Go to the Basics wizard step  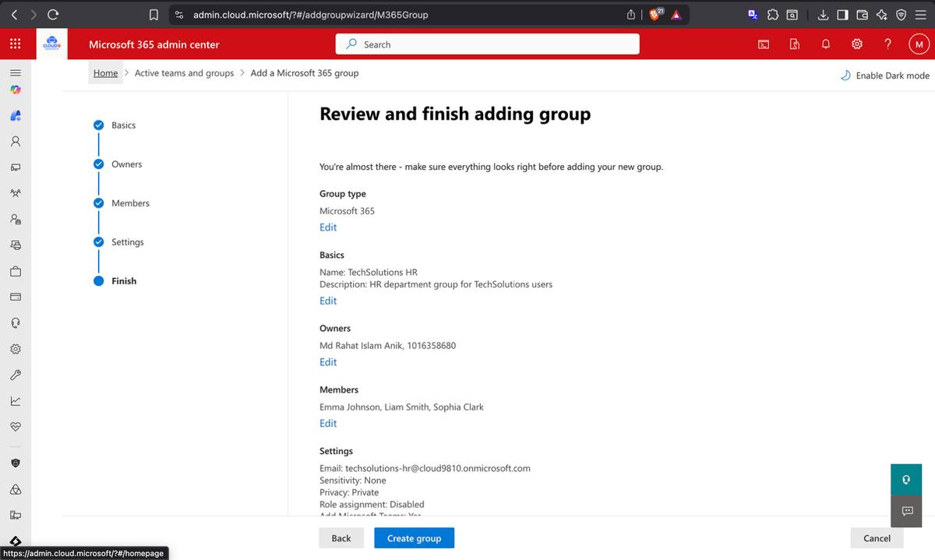[123, 125]
